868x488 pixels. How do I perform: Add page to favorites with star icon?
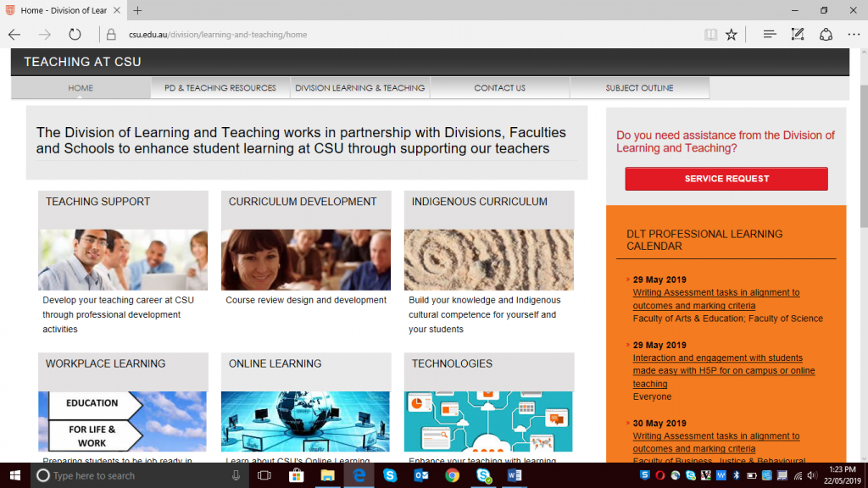coord(732,34)
